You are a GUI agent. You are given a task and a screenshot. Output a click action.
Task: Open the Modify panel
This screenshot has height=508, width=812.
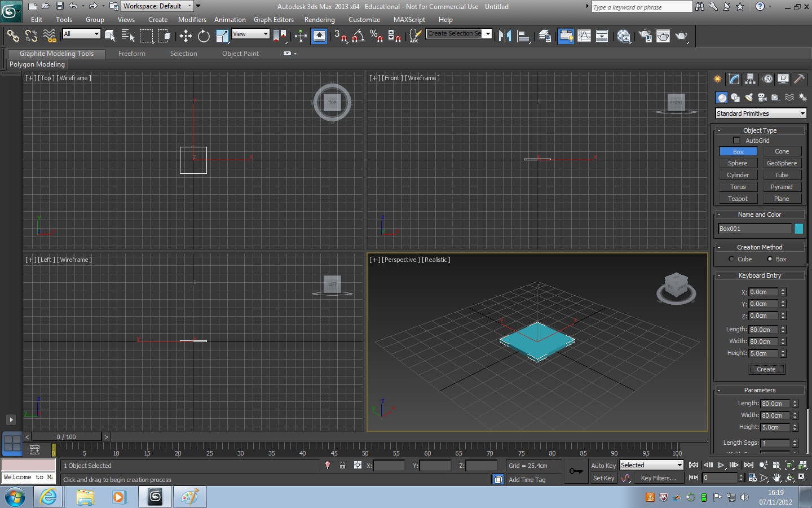(734, 79)
